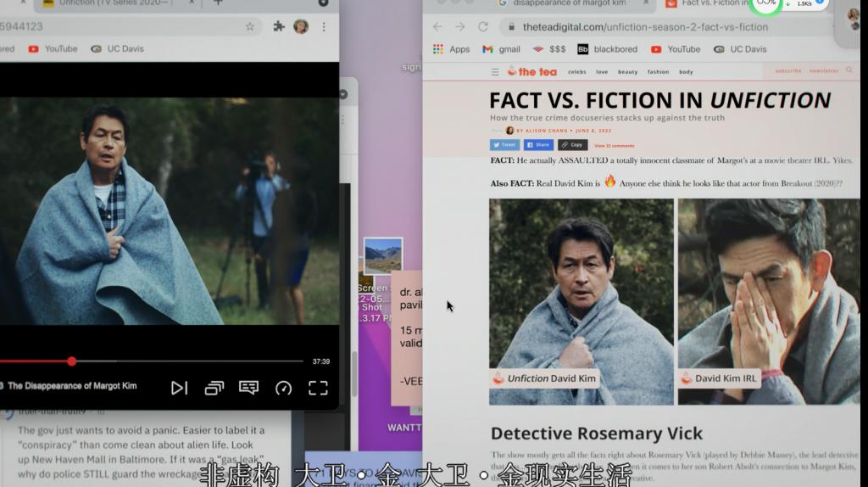Open the extensions puzzle icon in the left browser
Viewport: 868px width, 487px height.
[278, 26]
